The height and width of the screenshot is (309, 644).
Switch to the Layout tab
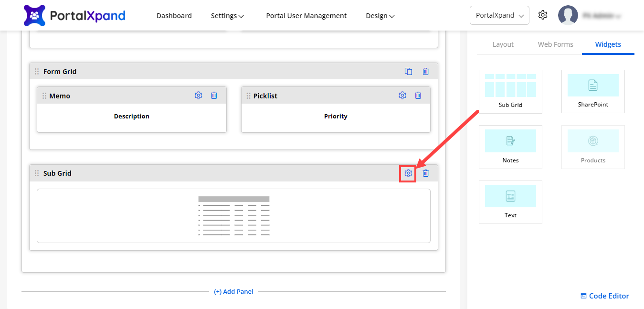[503, 44]
